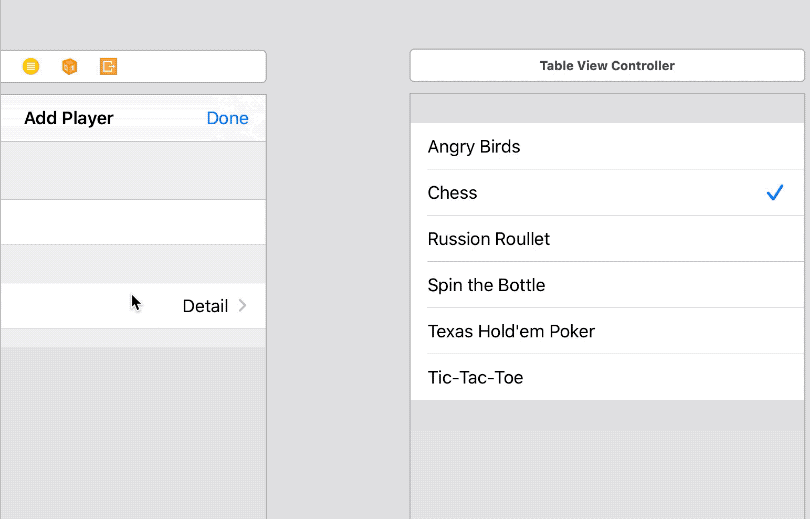This screenshot has height=519, width=810.
Task: Select the Chess row
Action: click(x=608, y=193)
